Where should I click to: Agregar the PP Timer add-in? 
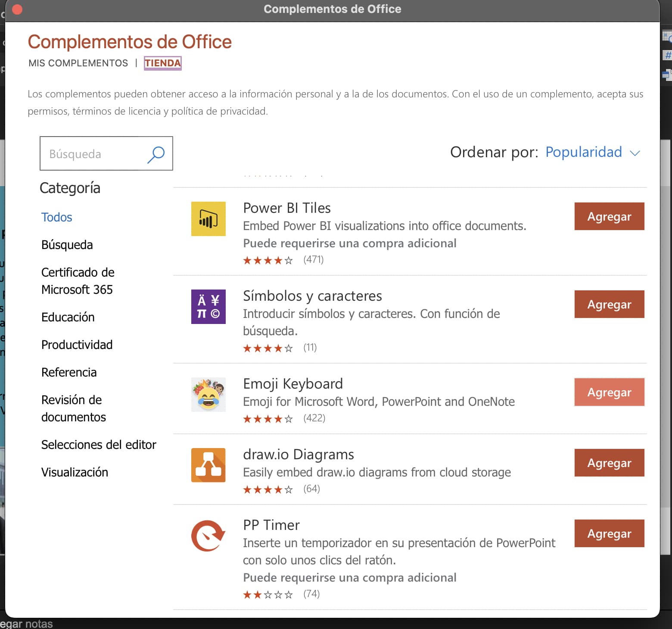point(609,533)
